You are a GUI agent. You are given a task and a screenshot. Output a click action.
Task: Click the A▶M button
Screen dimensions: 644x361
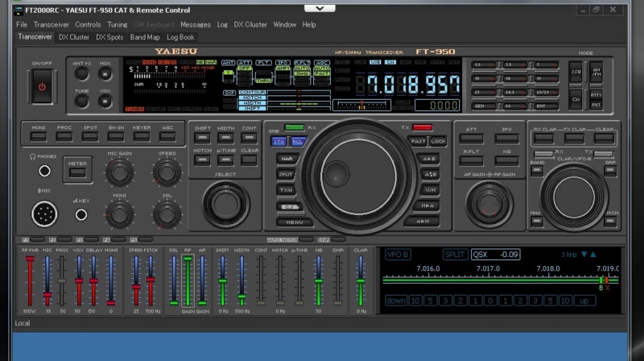coord(422,222)
